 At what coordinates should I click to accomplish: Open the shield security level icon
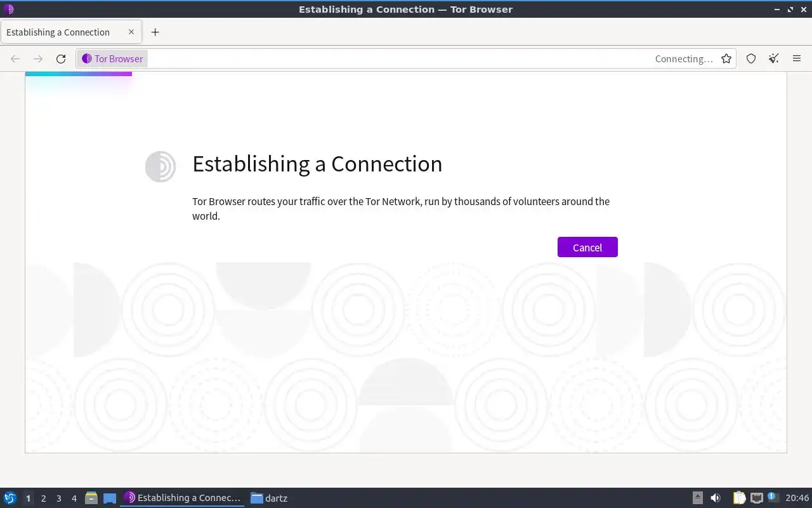(x=751, y=59)
